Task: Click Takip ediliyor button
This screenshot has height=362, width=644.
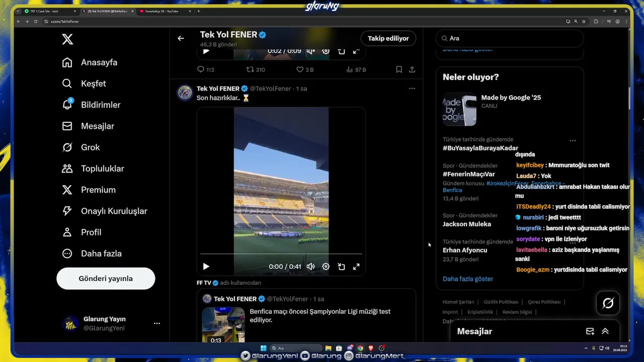Action: [x=388, y=38]
